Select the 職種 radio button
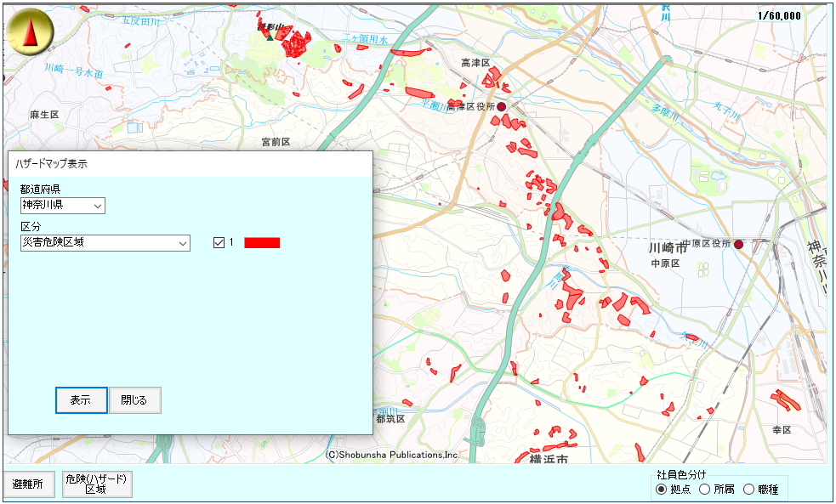The image size is (836, 504). [748, 490]
